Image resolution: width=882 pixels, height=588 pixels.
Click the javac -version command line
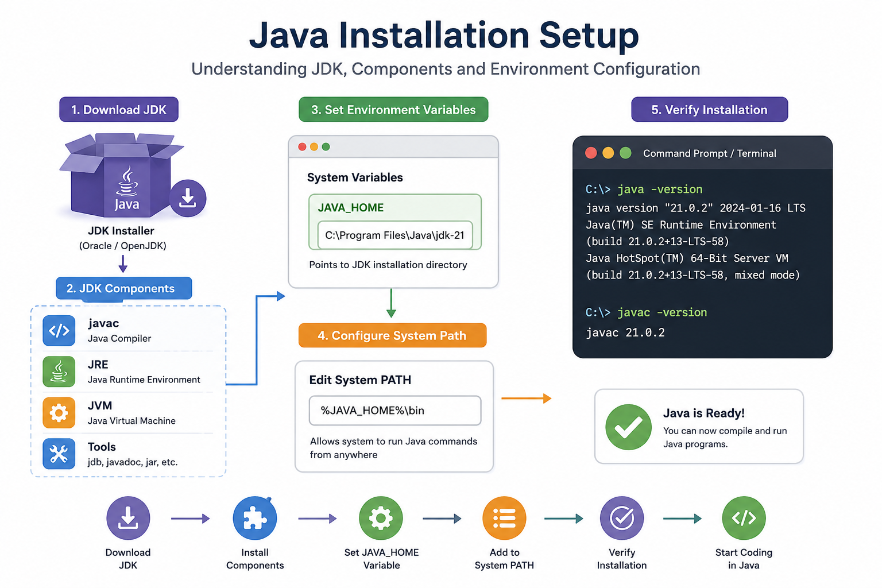click(646, 312)
